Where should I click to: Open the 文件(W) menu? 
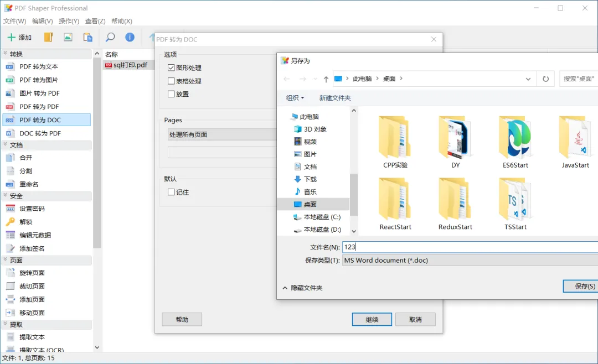(15, 21)
